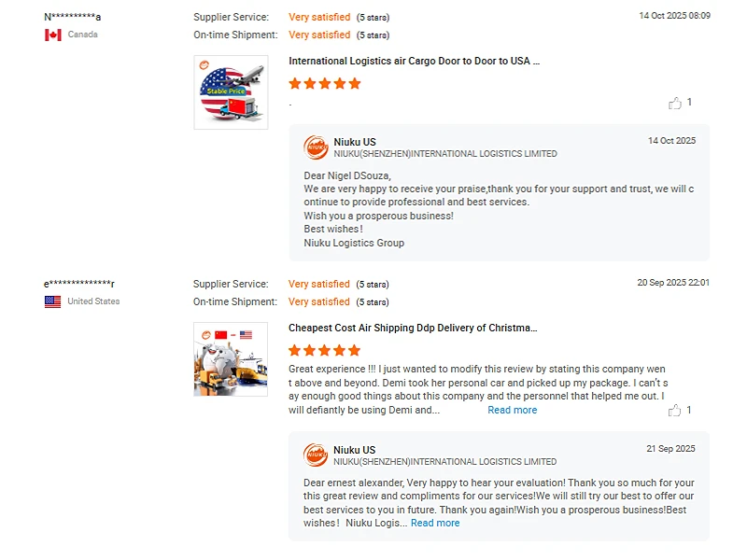Click thumbs-up icon on Canada reviewer's review
This screenshot has height=560, width=747.
click(x=675, y=103)
